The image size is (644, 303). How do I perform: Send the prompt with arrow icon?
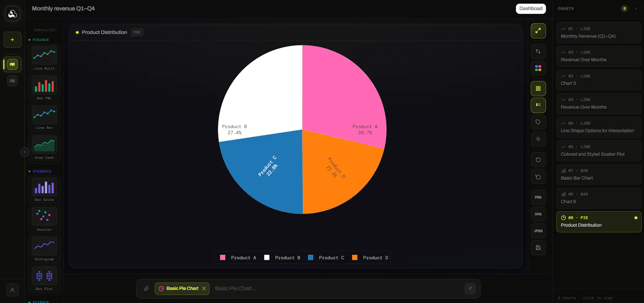[x=470, y=288]
